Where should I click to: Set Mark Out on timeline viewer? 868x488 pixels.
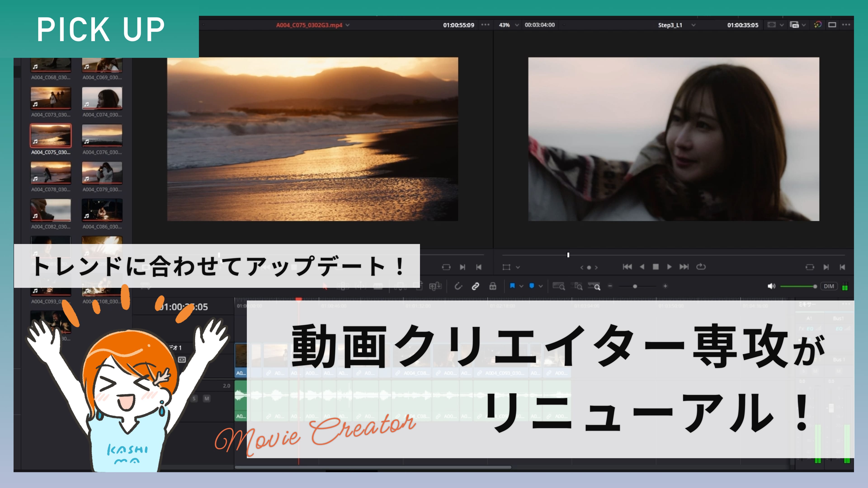click(x=842, y=267)
